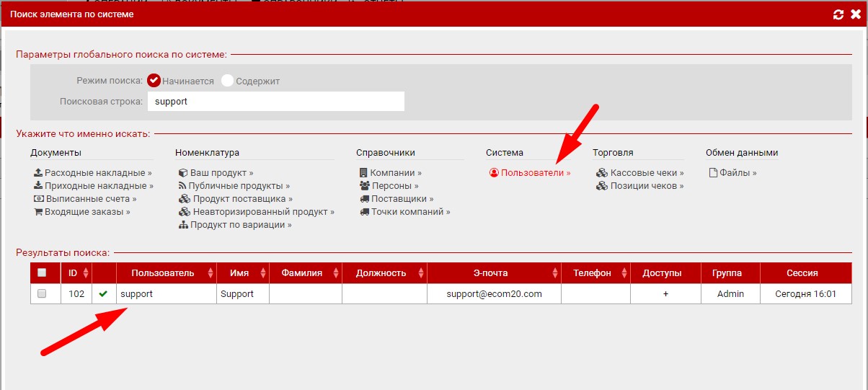Choose Issued bills (Выписанные счета) category
Image resolution: width=868 pixels, height=390 pixels.
pyautogui.click(x=85, y=199)
